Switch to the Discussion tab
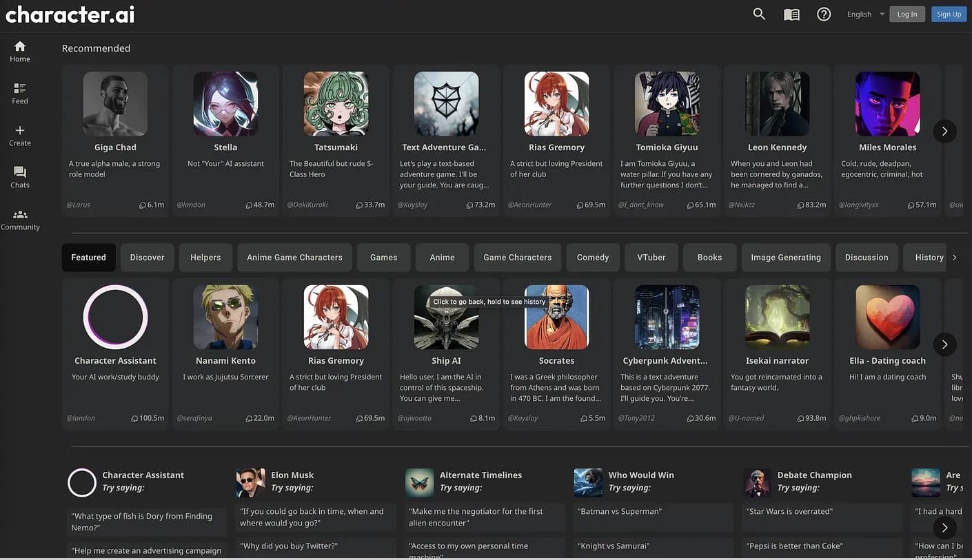Viewport: 972px width, 560px height. (x=867, y=257)
